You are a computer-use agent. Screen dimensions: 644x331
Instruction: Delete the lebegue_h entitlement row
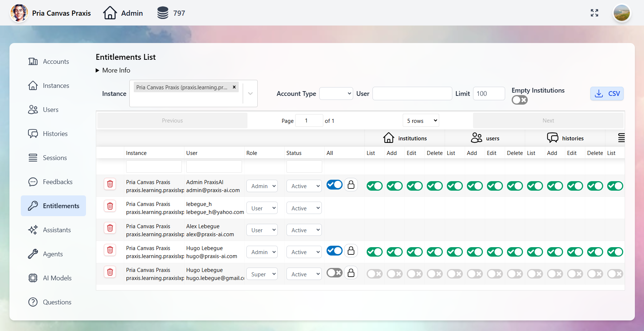coord(110,206)
